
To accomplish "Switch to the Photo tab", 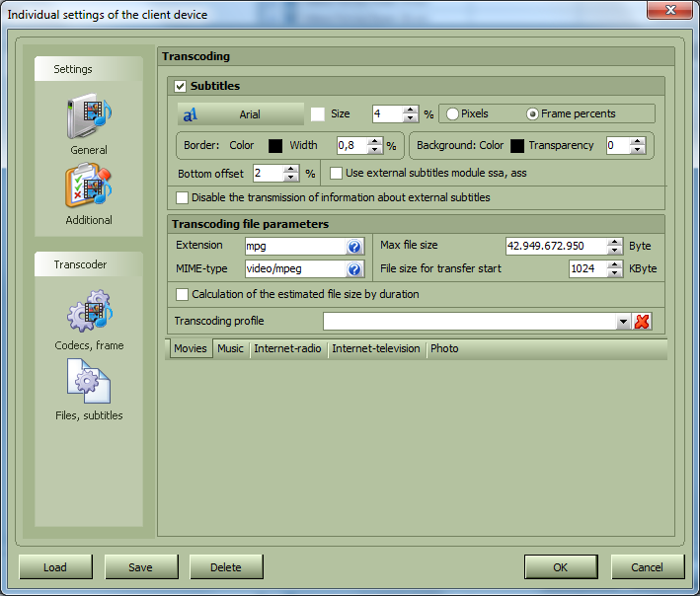I will 444,349.
